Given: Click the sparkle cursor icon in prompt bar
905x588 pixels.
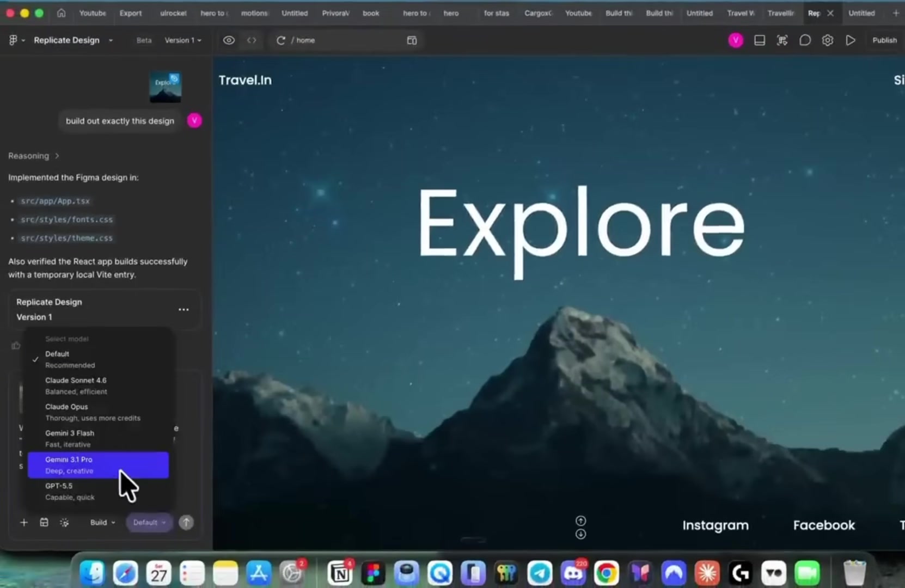Looking at the screenshot, I should tap(64, 523).
